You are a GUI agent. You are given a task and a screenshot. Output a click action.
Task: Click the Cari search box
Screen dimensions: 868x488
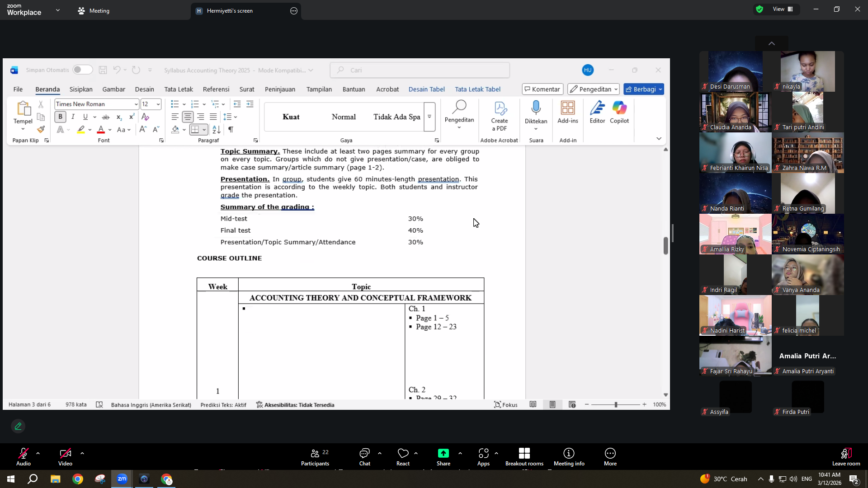point(420,70)
